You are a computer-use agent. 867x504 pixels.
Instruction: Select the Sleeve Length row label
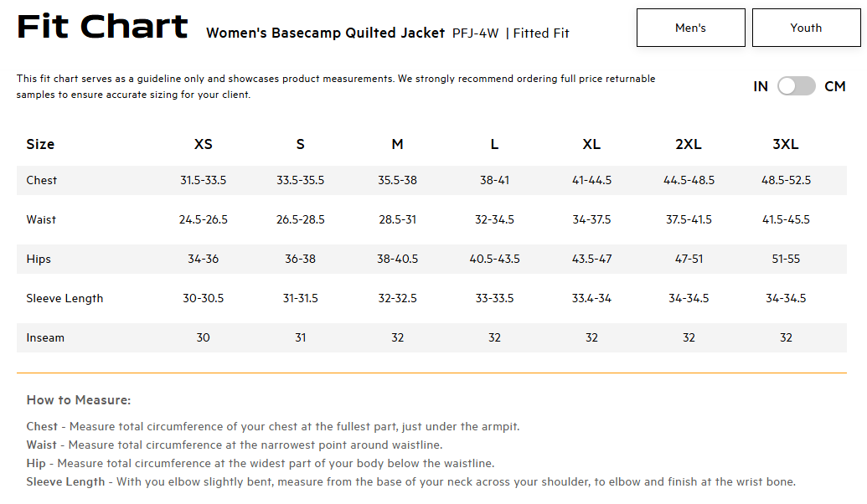pyautogui.click(x=65, y=298)
